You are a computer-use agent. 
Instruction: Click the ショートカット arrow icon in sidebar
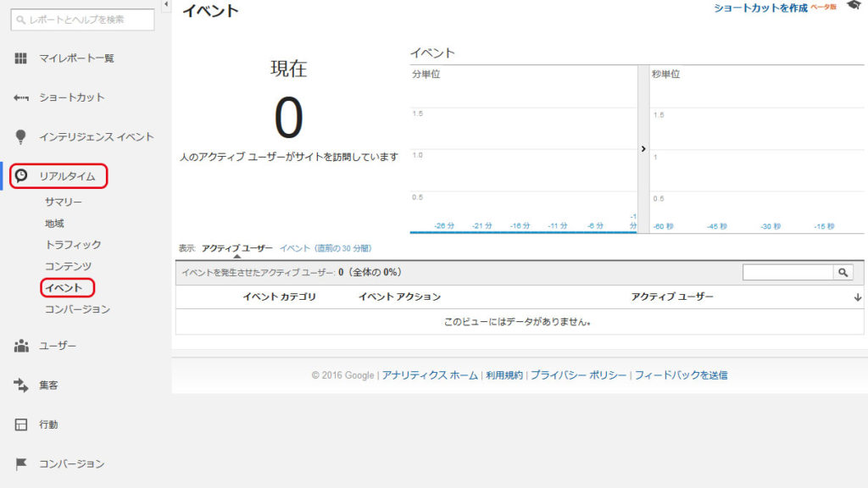[21, 97]
